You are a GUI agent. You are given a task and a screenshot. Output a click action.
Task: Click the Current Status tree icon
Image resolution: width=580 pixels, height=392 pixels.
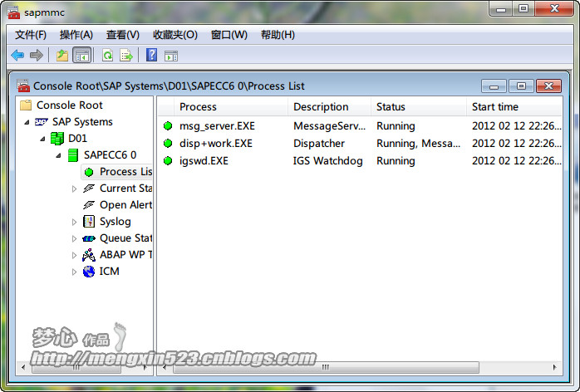89,189
